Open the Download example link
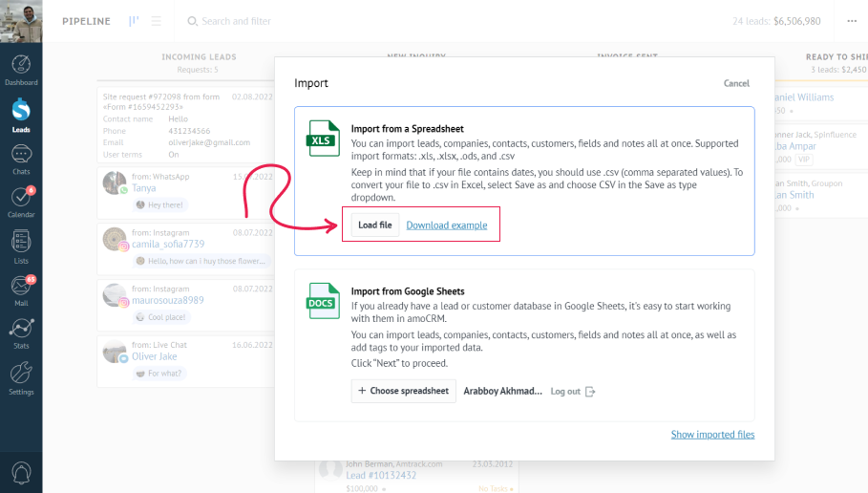Screen dimensions: 868x493 coord(447,225)
